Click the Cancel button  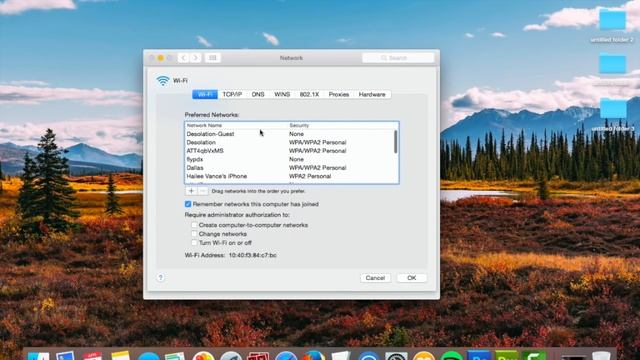click(375, 278)
